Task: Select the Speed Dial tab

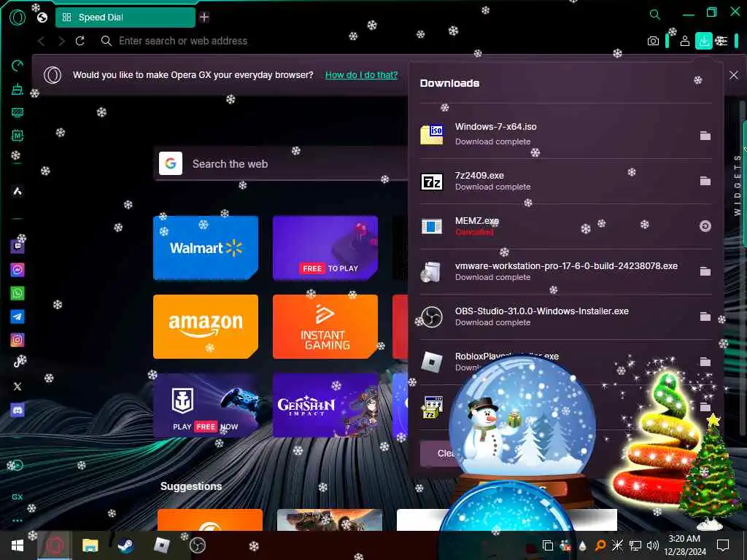Action: tap(125, 17)
